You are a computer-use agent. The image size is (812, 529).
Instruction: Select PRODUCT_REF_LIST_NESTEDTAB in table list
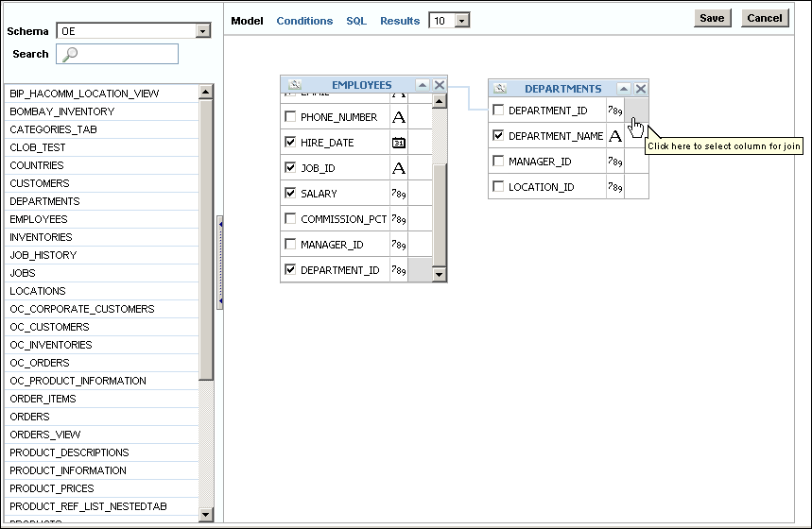coord(101,506)
